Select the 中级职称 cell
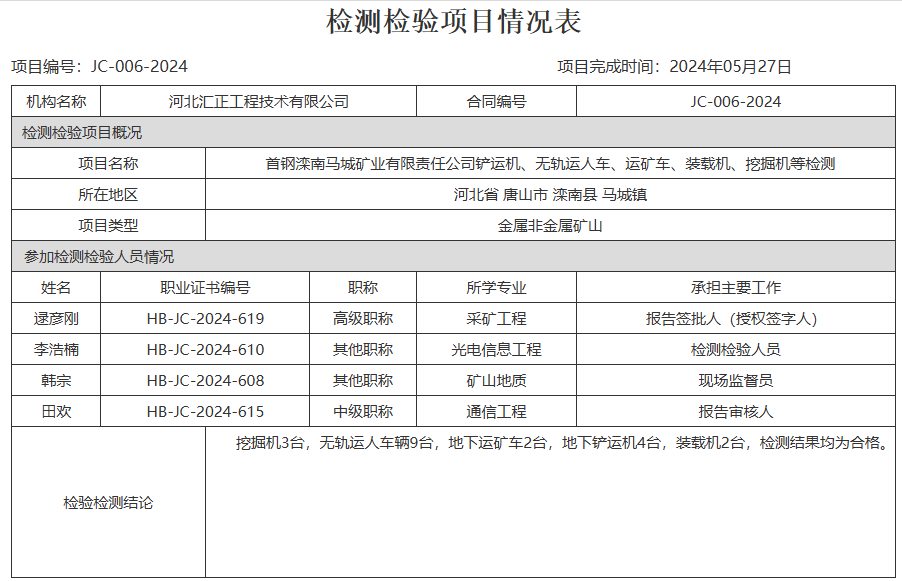 [363, 412]
